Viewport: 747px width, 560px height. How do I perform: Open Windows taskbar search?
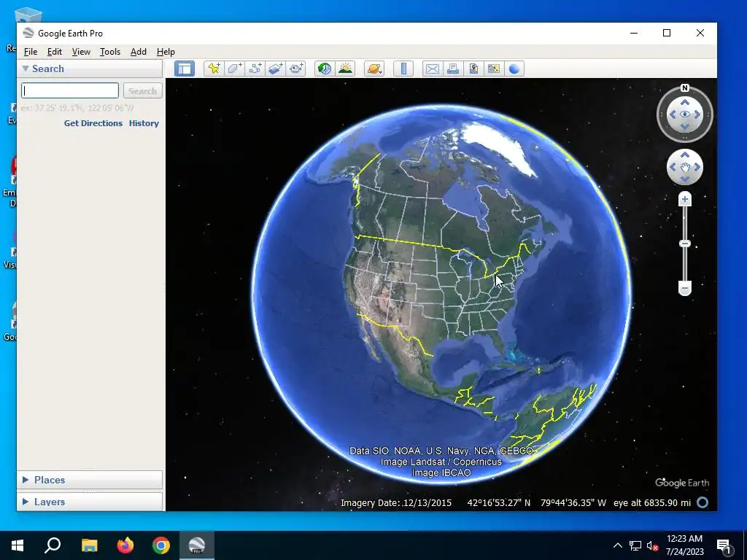[53, 545]
